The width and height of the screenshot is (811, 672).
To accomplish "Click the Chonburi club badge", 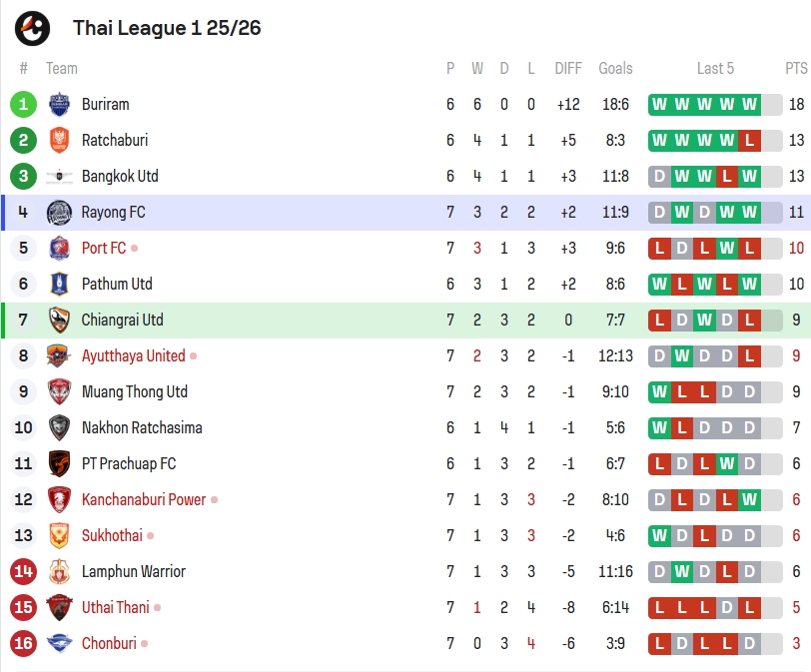I will 59,643.
